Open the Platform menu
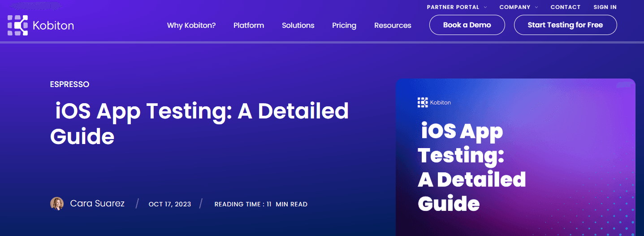This screenshot has height=236, width=644. (249, 26)
